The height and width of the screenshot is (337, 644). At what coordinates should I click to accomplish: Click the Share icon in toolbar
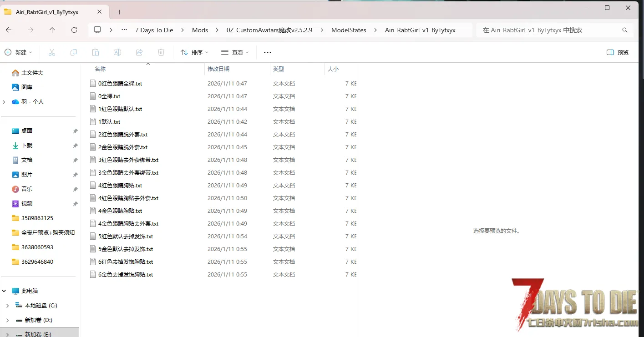139,53
